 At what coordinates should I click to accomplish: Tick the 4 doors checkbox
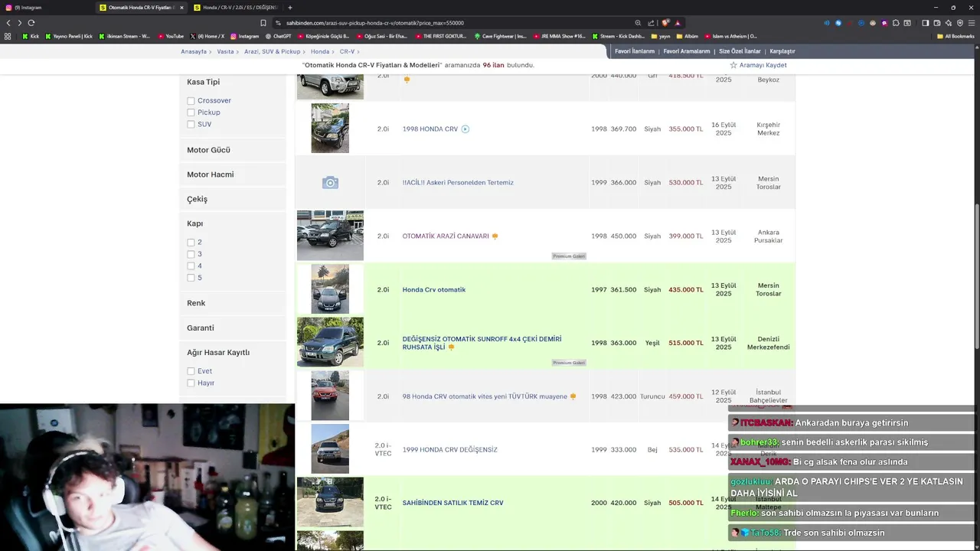click(191, 266)
